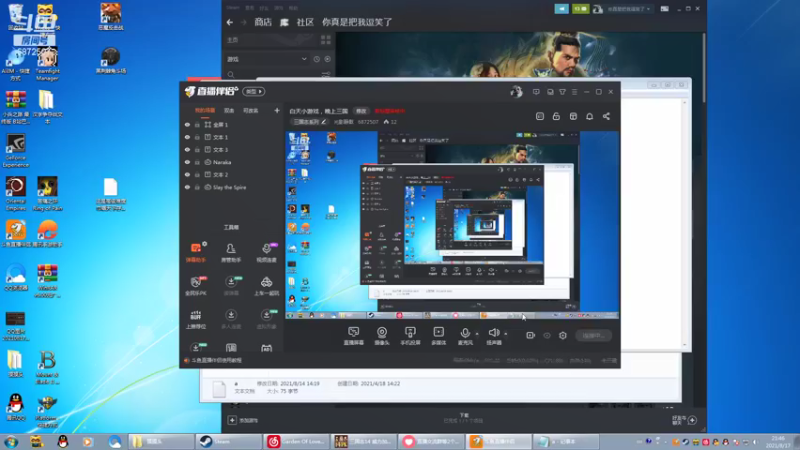Viewport: 800px width, 450px height.
Task: Toggle visibility eye for Naraka source
Action: pos(187,162)
